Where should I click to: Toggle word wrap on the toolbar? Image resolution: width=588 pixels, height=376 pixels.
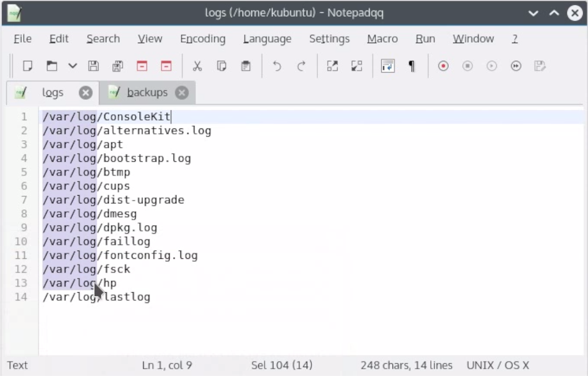[388, 66]
